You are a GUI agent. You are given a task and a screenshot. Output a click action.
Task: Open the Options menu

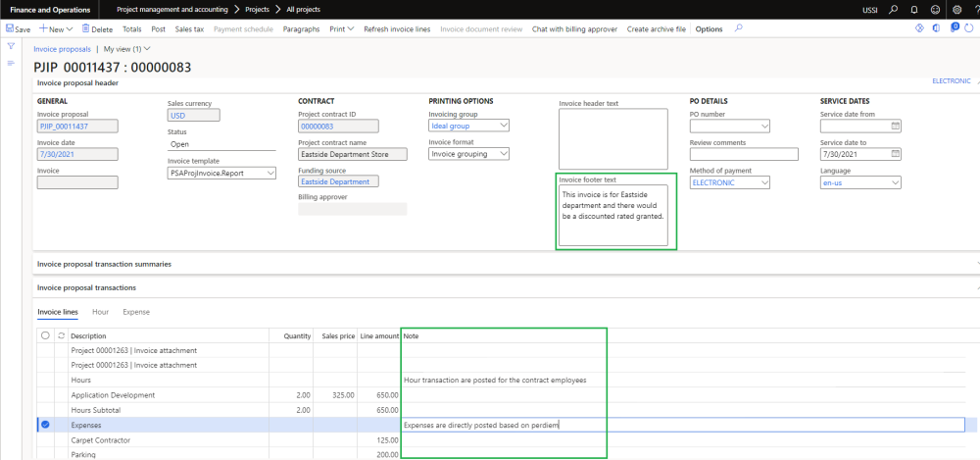709,29
